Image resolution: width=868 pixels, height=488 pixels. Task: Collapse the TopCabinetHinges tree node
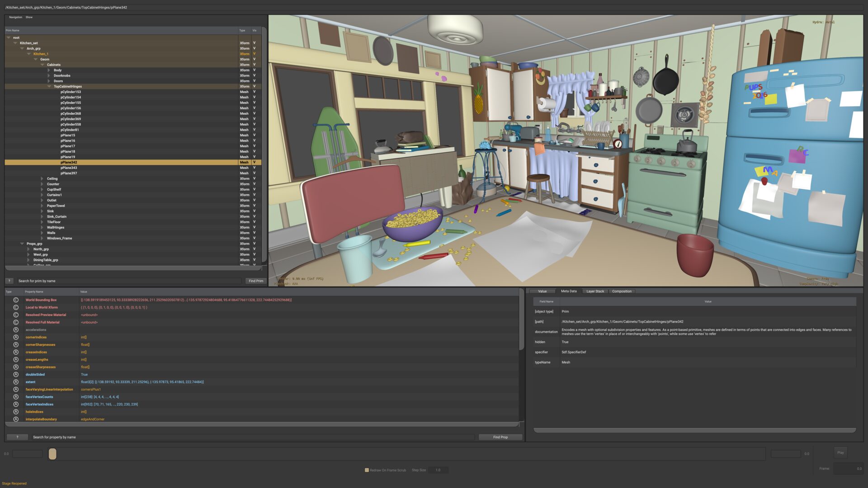(x=49, y=86)
